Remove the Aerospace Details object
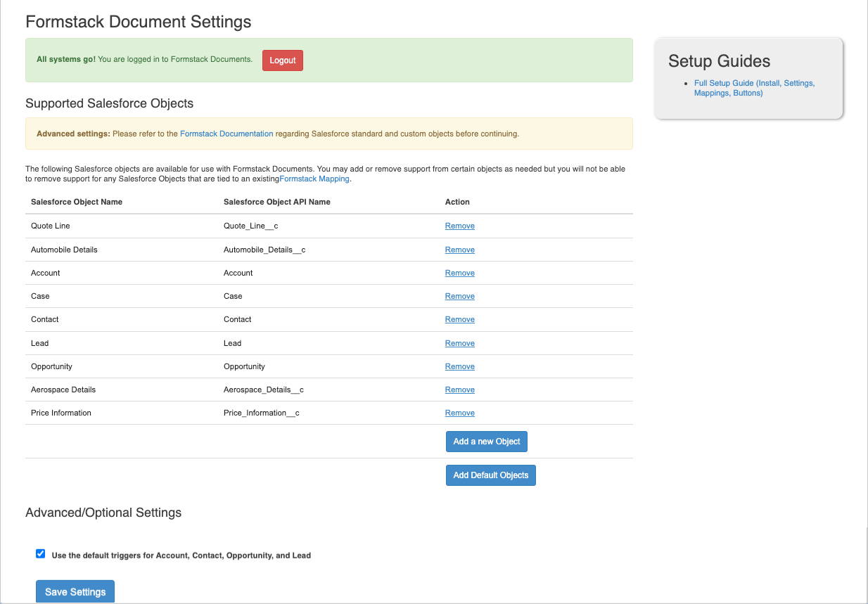 pyautogui.click(x=459, y=390)
